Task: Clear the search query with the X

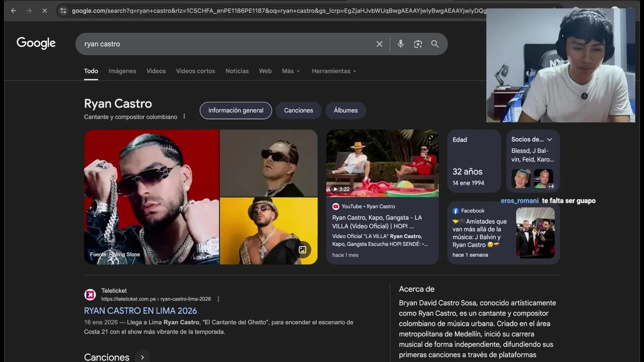Action: 379,44
